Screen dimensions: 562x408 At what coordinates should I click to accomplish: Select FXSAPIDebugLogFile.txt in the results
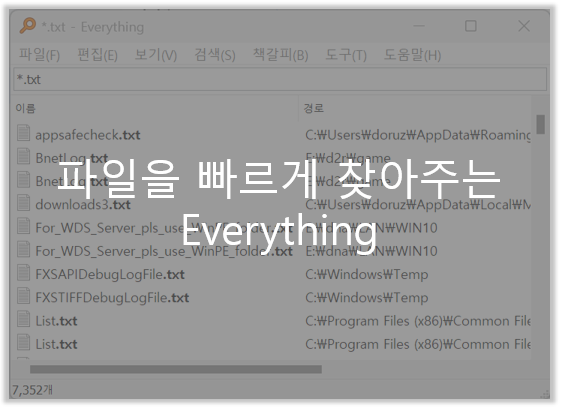110,275
